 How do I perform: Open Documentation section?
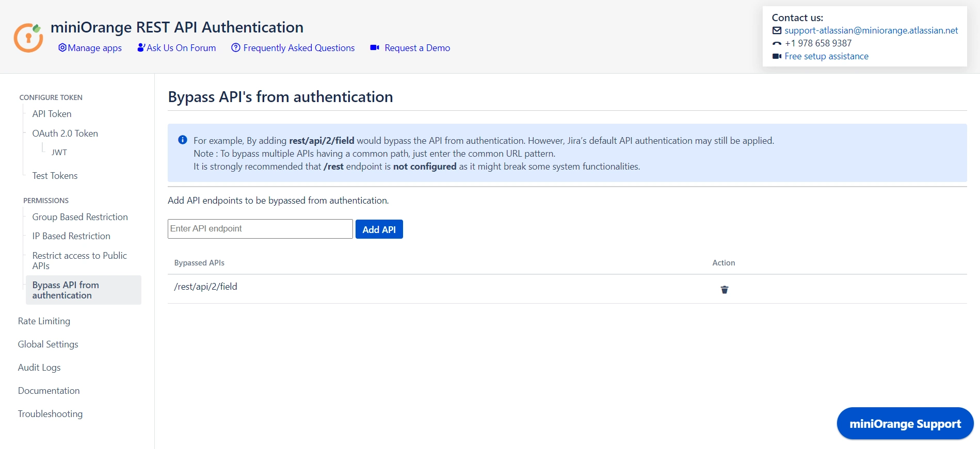pyautogui.click(x=49, y=391)
